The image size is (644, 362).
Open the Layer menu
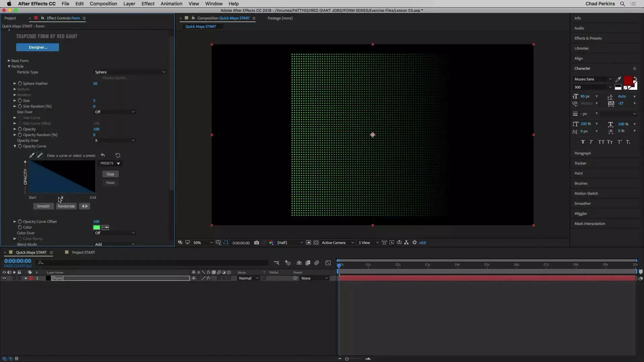pos(129,4)
